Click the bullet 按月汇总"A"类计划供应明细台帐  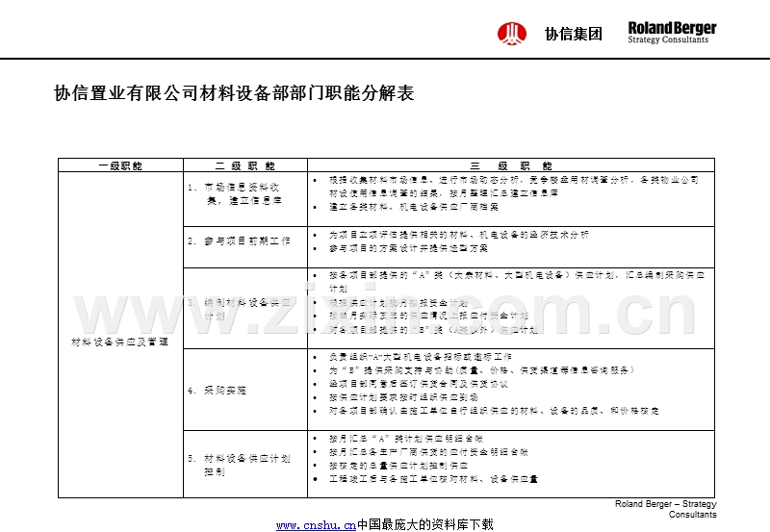pos(406,439)
